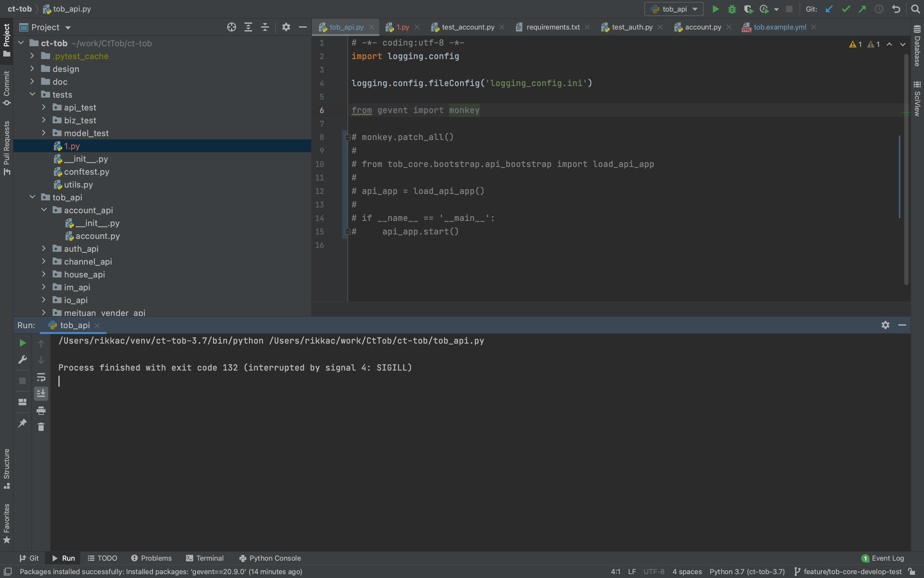Select account.py in project tree
924x578 pixels.
point(97,236)
